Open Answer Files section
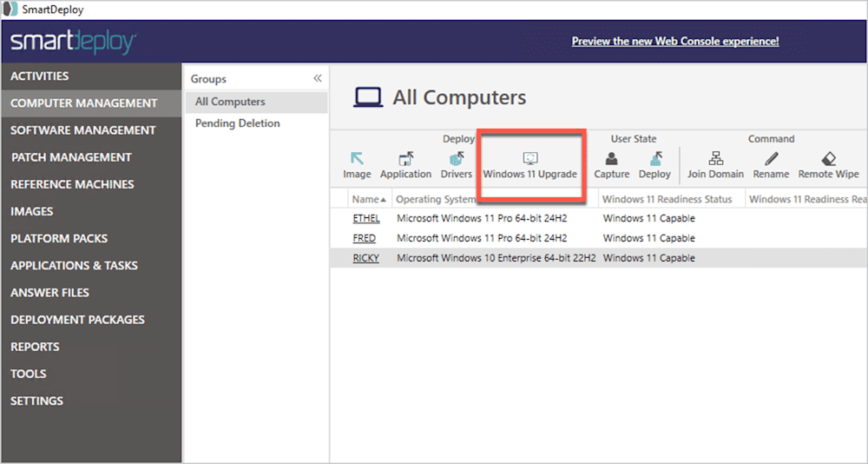 (x=91, y=293)
